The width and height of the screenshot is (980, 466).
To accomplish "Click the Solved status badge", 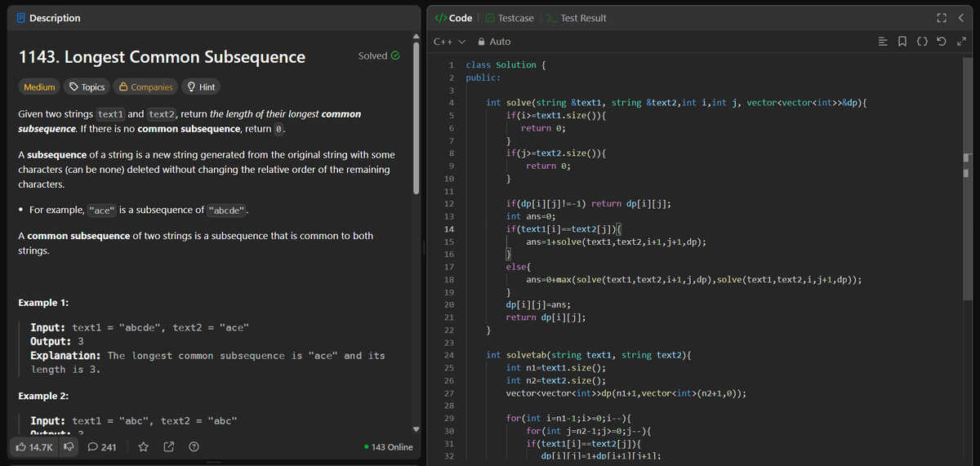I will click(379, 56).
